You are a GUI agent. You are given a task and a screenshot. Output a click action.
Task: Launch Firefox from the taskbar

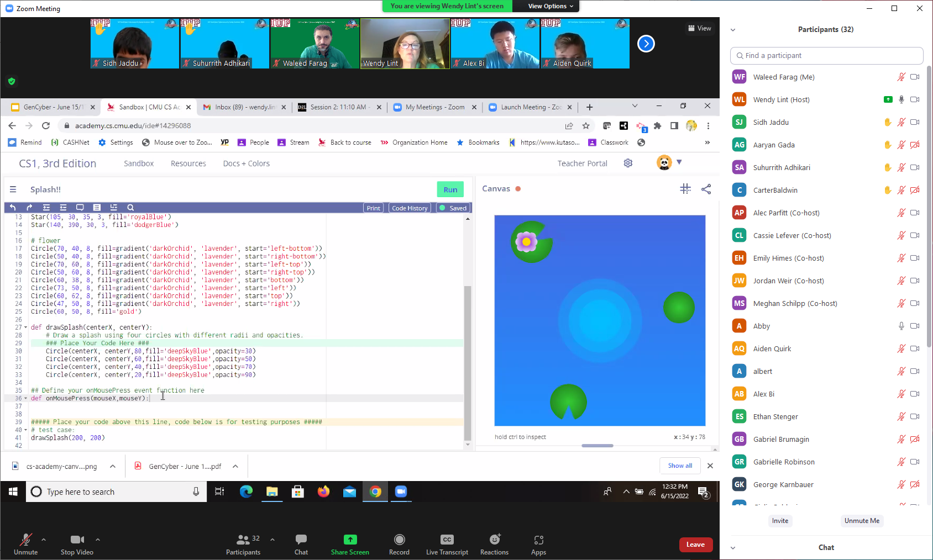(x=323, y=492)
